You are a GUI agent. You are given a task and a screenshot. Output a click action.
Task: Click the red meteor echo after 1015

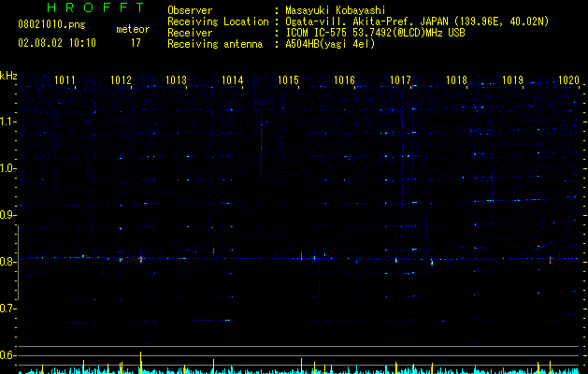point(301,256)
